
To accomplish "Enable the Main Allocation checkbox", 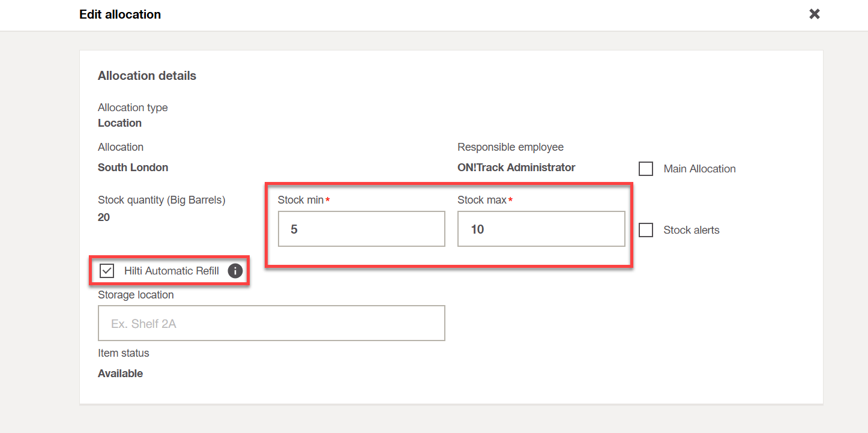I will click(646, 169).
